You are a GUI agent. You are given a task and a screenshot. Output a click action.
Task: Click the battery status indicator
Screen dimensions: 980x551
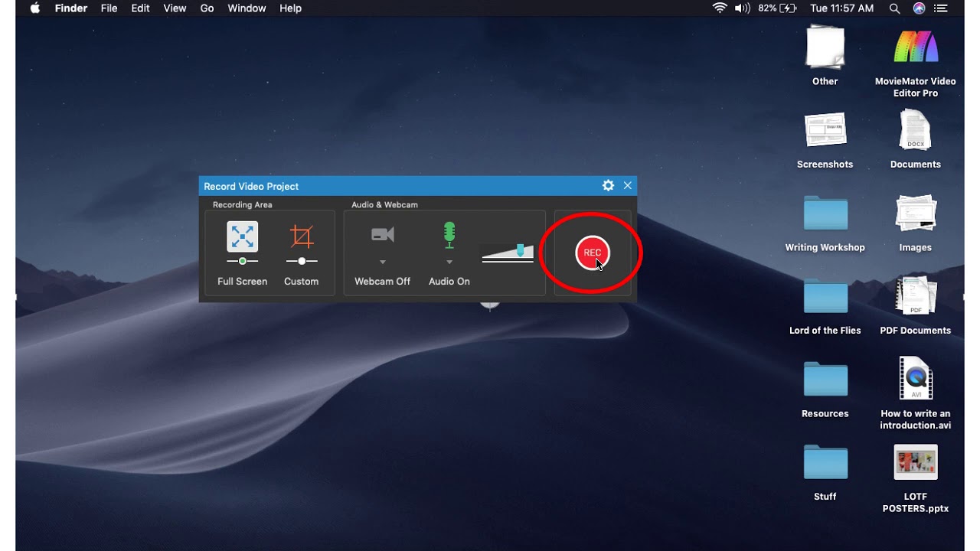[x=777, y=8]
